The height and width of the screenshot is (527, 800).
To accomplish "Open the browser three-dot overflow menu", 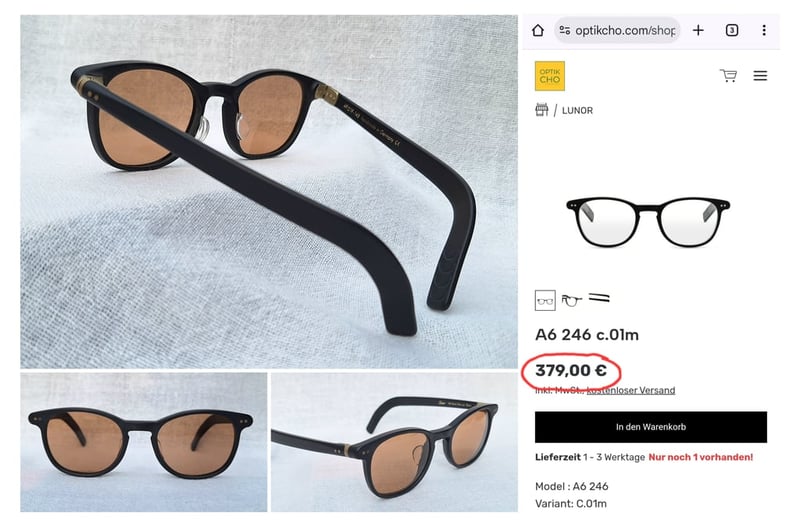I will click(x=764, y=30).
